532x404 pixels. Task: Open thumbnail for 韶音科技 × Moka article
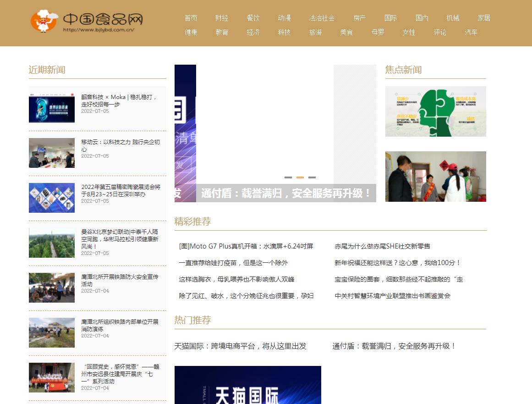tap(52, 108)
